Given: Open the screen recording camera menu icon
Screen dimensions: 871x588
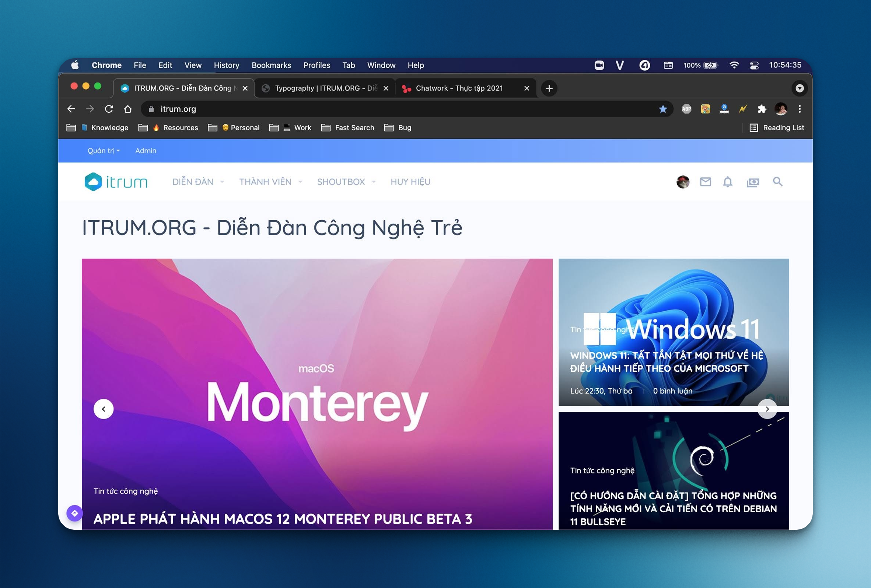Looking at the screenshot, I should (599, 65).
